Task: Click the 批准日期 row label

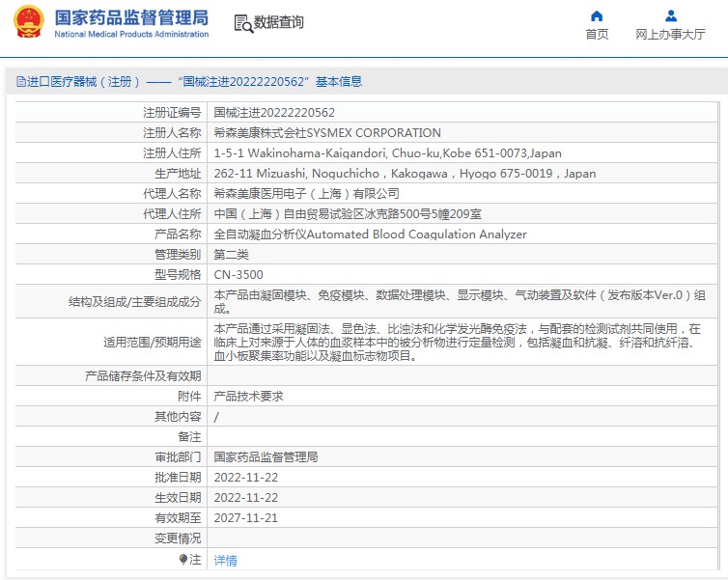Action: 178,478
